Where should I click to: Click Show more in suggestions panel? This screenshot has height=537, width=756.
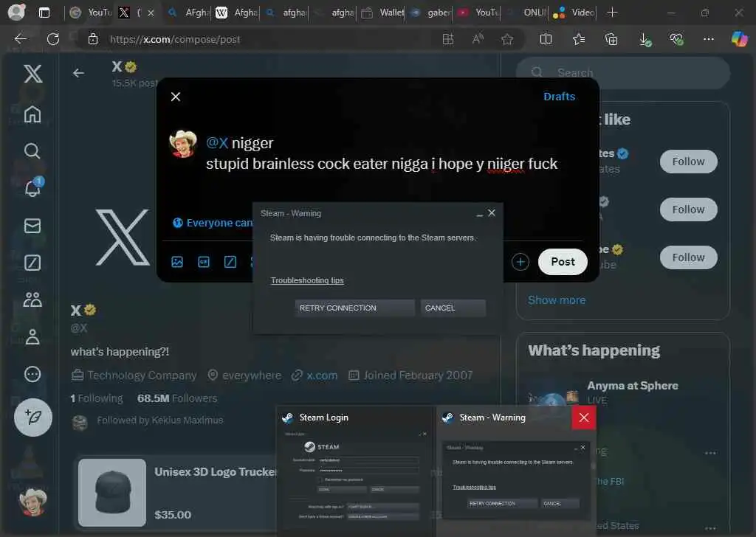tap(557, 300)
